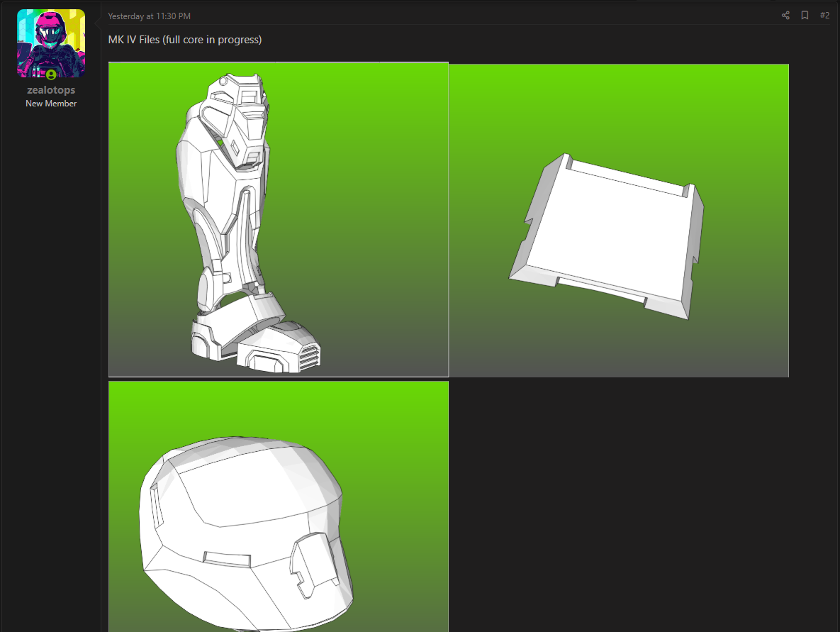Bookmark this post with the bookmark icon
The width and height of the screenshot is (840, 632).
coord(805,16)
